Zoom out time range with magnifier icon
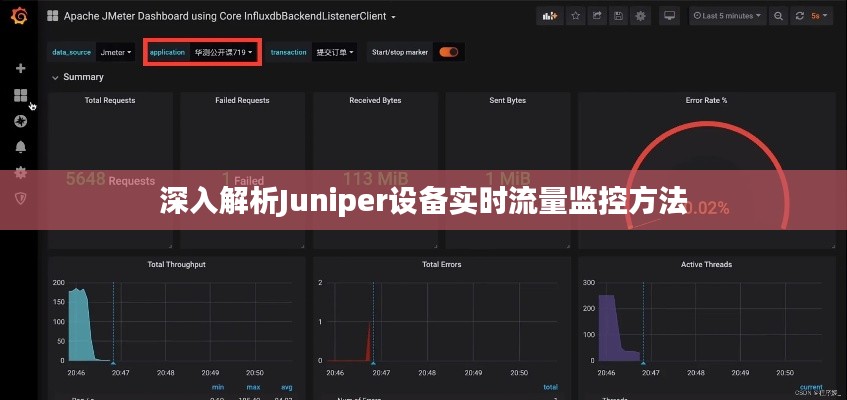Image resolution: width=847 pixels, height=400 pixels. tap(778, 16)
